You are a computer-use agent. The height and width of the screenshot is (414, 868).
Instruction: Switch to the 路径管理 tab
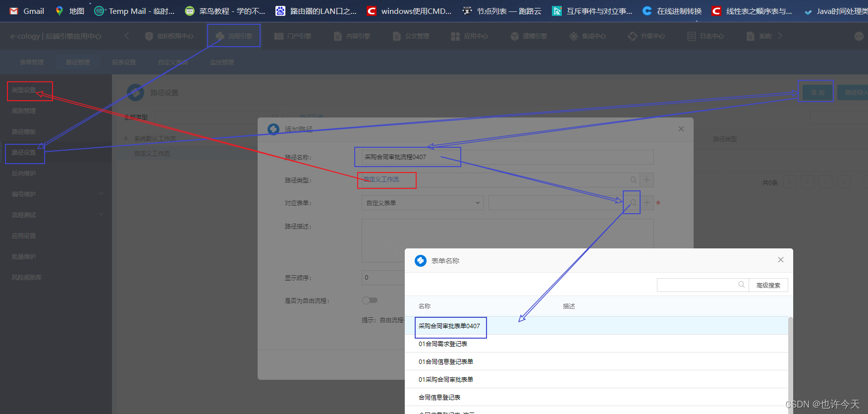pos(78,62)
